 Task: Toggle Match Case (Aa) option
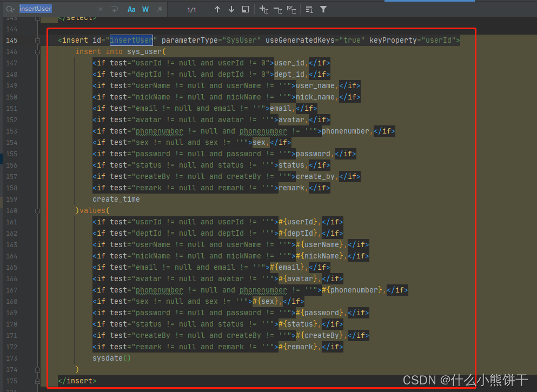coord(131,10)
